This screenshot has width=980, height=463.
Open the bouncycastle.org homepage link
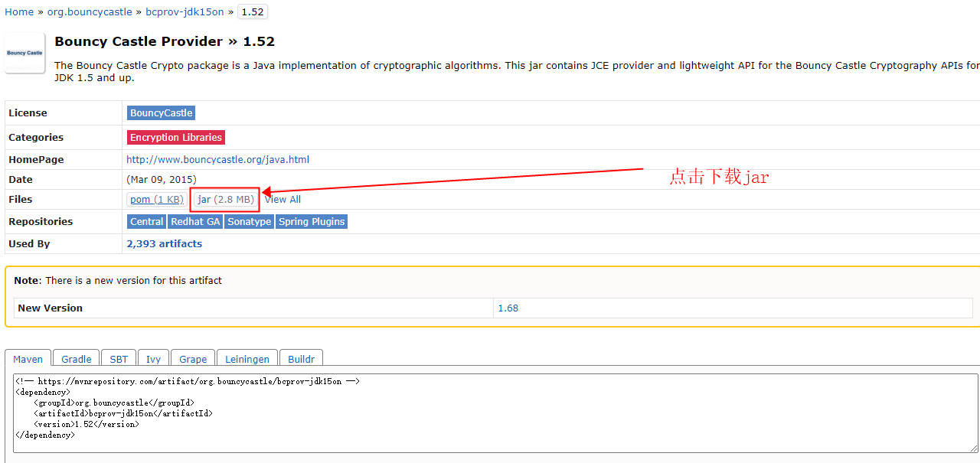point(217,159)
